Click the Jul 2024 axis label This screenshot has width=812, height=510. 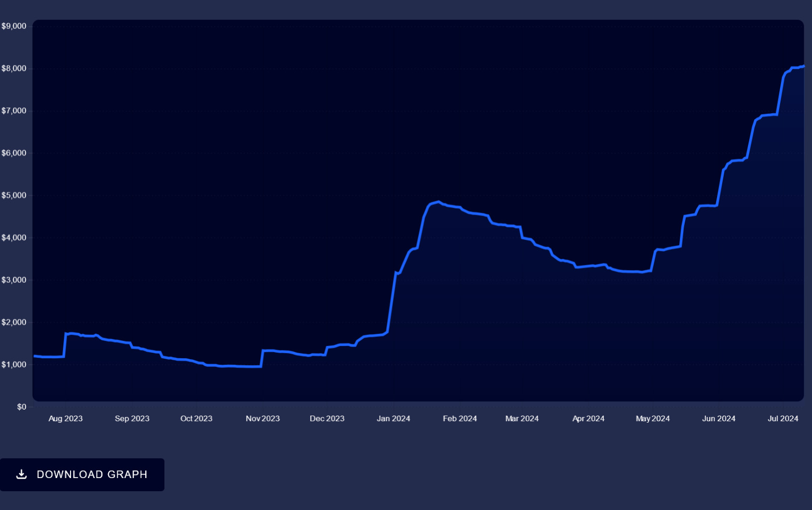click(783, 419)
